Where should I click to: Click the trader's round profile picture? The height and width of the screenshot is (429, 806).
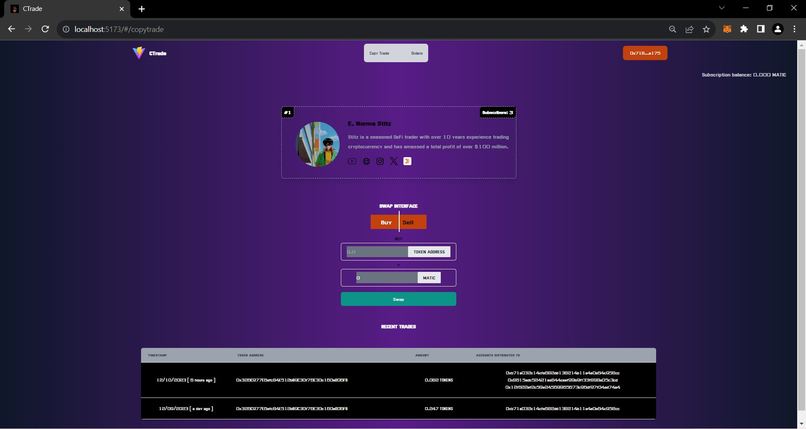[318, 144]
